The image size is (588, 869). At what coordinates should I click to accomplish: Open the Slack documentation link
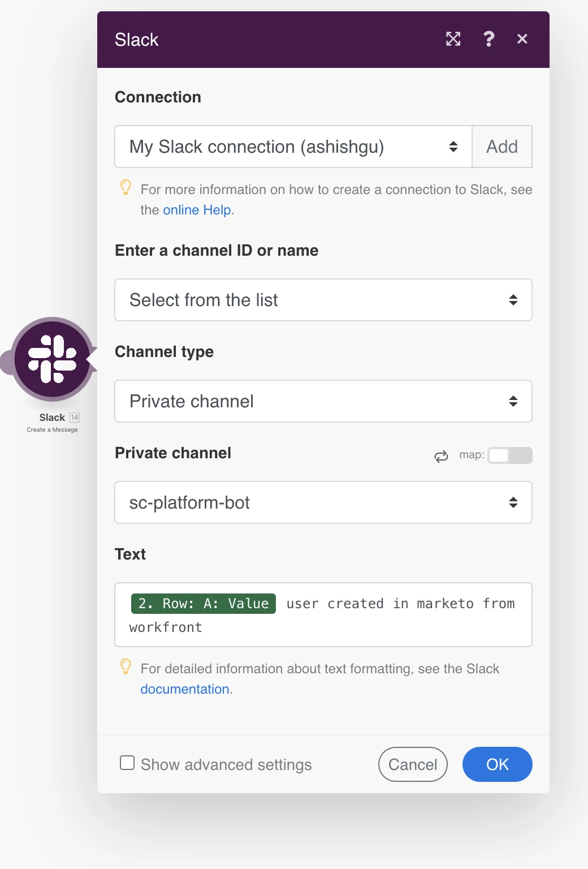tap(185, 689)
